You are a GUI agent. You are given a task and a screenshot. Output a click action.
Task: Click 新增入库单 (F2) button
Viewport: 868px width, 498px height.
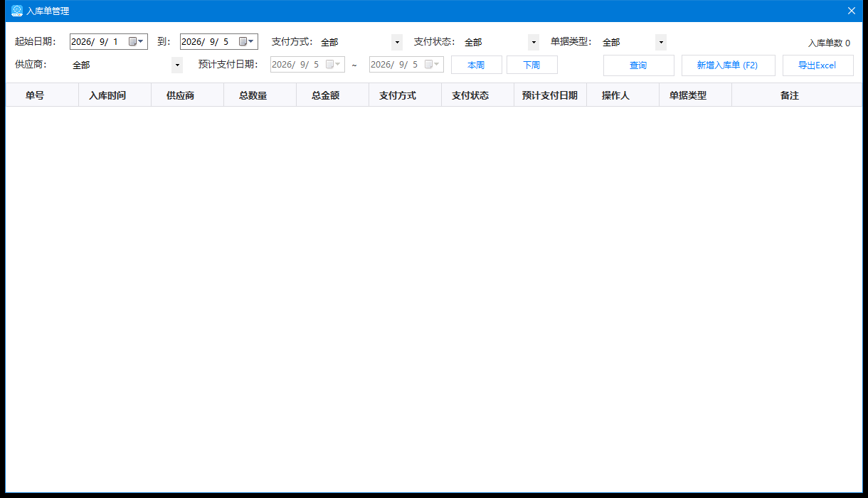(729, 65)
